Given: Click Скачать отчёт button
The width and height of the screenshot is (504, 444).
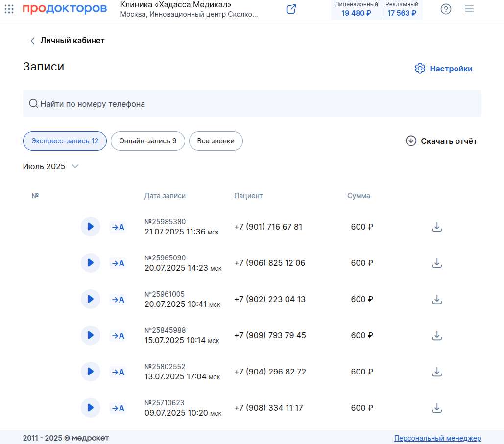Looking at the screenshot, I should pos(441,141).
